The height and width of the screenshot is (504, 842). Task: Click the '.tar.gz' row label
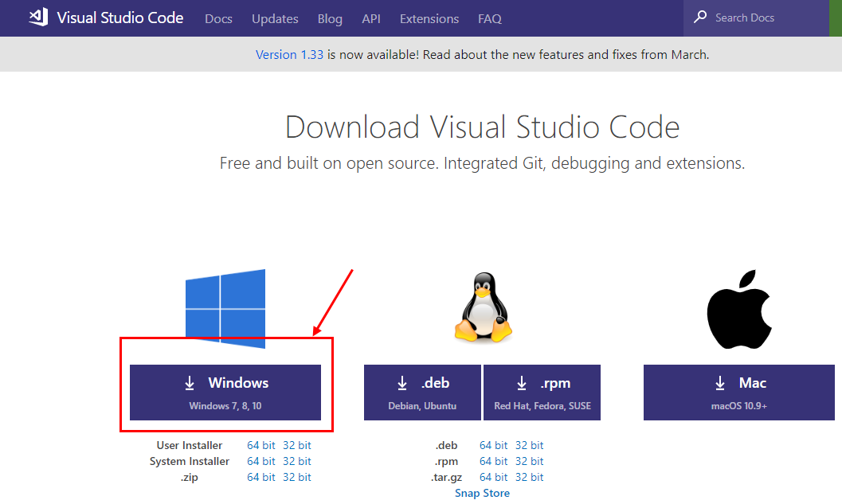[x=446, y=477]
